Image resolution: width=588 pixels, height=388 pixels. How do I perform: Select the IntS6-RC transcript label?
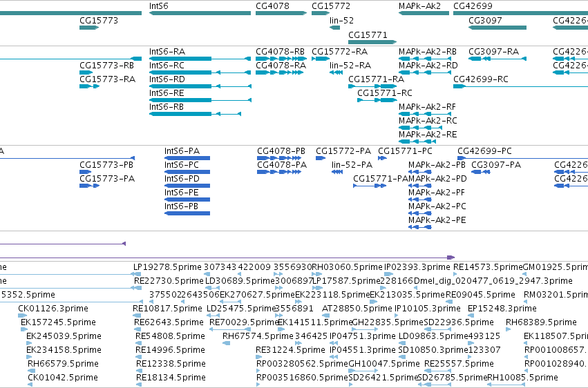coord(167,66)
